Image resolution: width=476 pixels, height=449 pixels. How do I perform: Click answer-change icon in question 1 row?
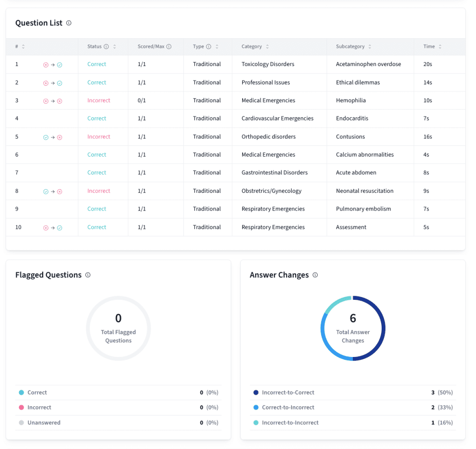(53, 65)
